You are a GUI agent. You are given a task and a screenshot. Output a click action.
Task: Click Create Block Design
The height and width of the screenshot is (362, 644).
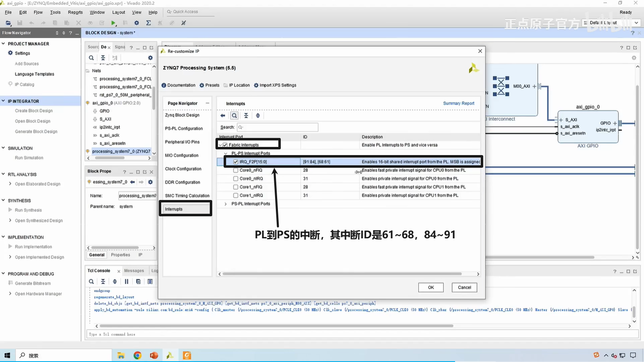(34, 111)
